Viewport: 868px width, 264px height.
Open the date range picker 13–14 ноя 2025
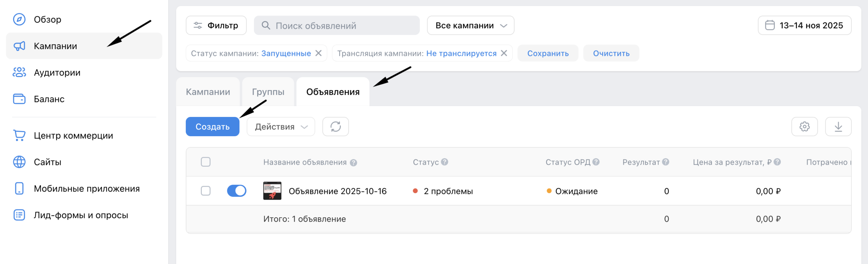click(x=804, y=25)
